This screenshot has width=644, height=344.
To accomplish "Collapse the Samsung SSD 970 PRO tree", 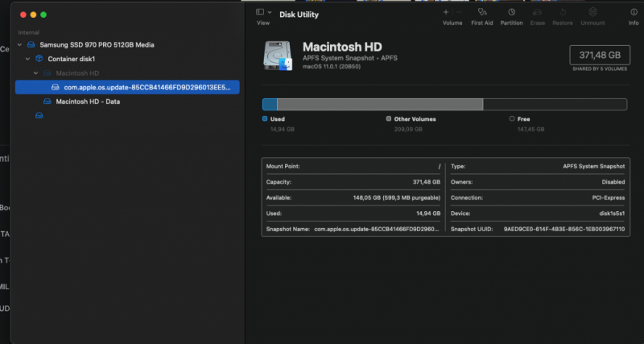I will coord(19,45).
